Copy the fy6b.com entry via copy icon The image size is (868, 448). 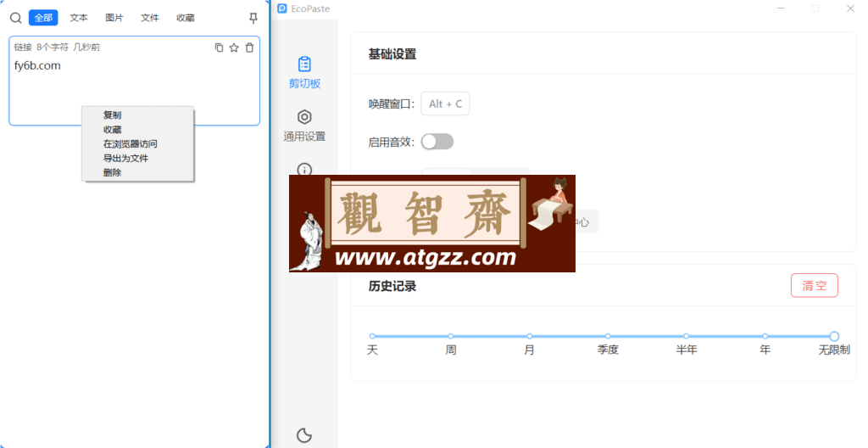(220, 48)
